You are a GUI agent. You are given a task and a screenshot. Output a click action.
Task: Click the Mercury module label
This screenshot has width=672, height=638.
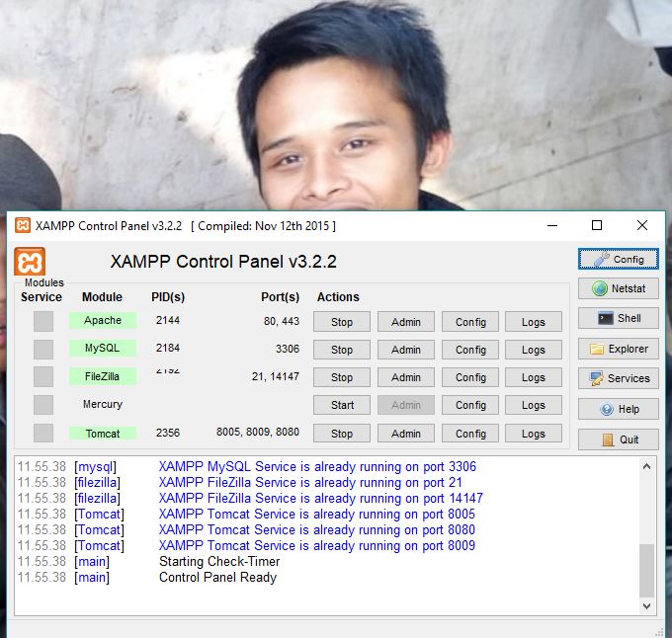(103, 404)
